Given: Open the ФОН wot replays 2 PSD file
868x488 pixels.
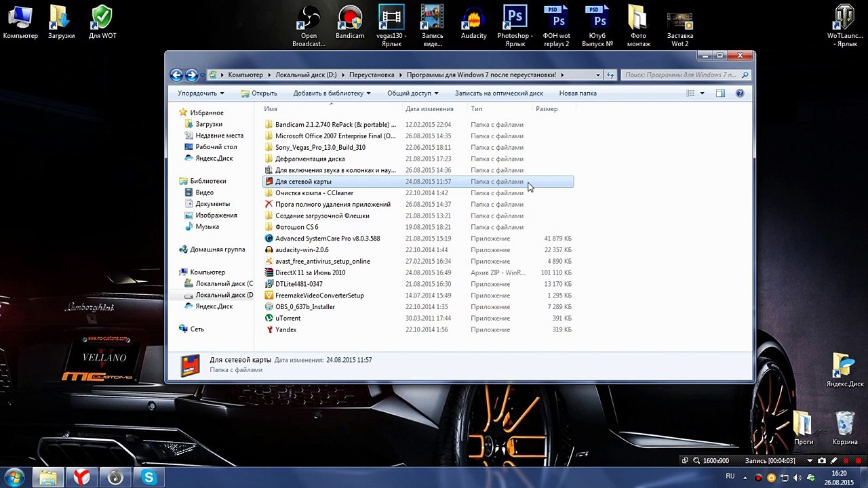Looking at the screenshot, I should coord(556,26).
